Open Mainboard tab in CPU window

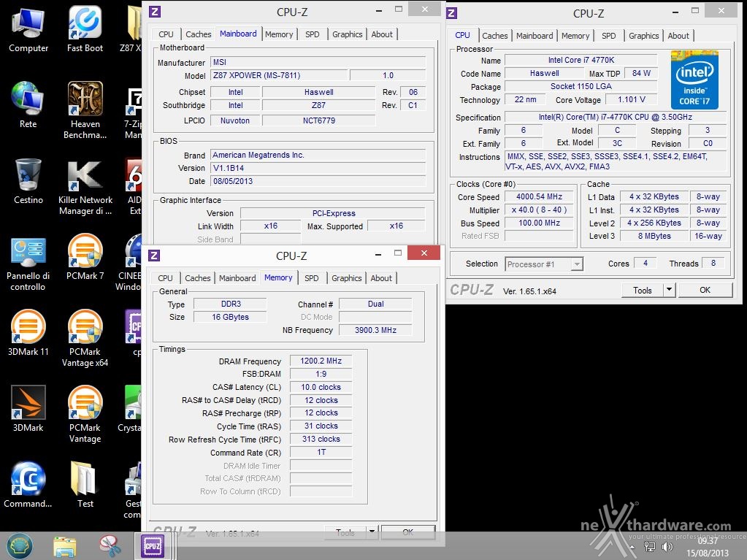(535, 36)
